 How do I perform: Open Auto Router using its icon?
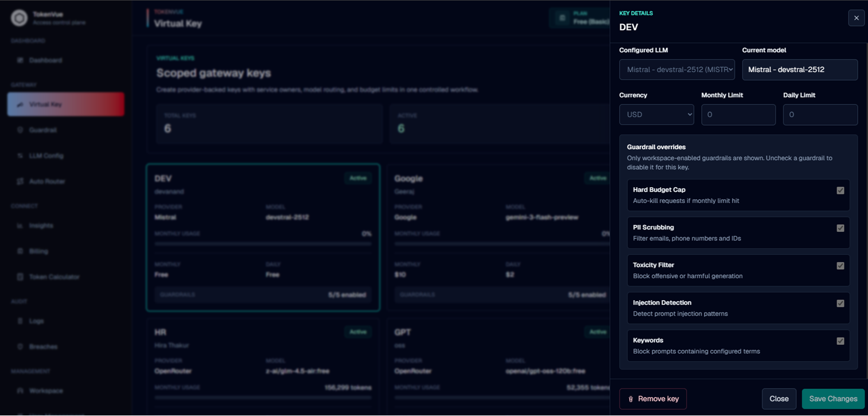pos(20,181)
